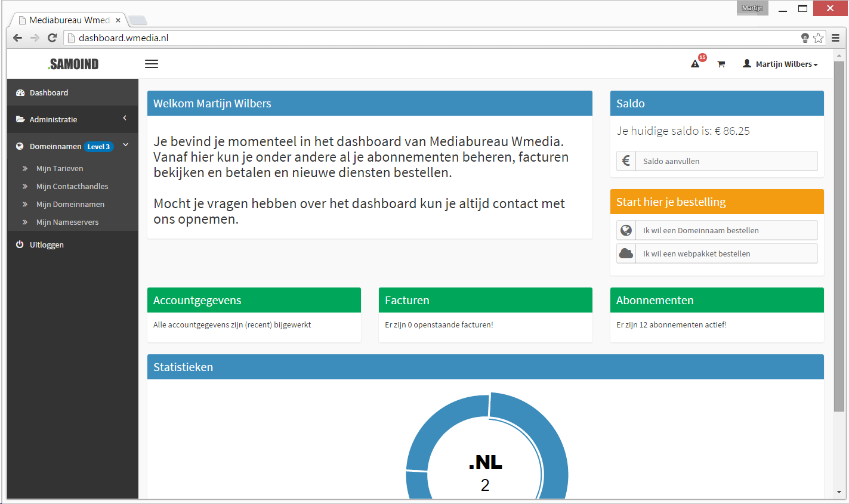Open the alerts warning icon with badge
849x504 pixels.
[x=696, y=63]
